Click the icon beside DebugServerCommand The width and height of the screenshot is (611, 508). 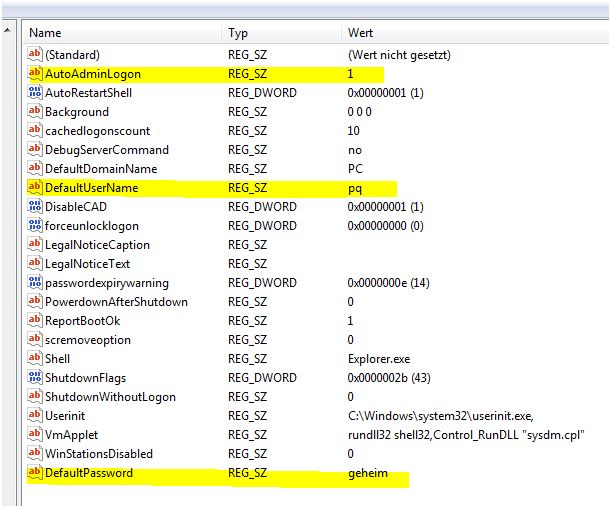click(x=34, y=149)
